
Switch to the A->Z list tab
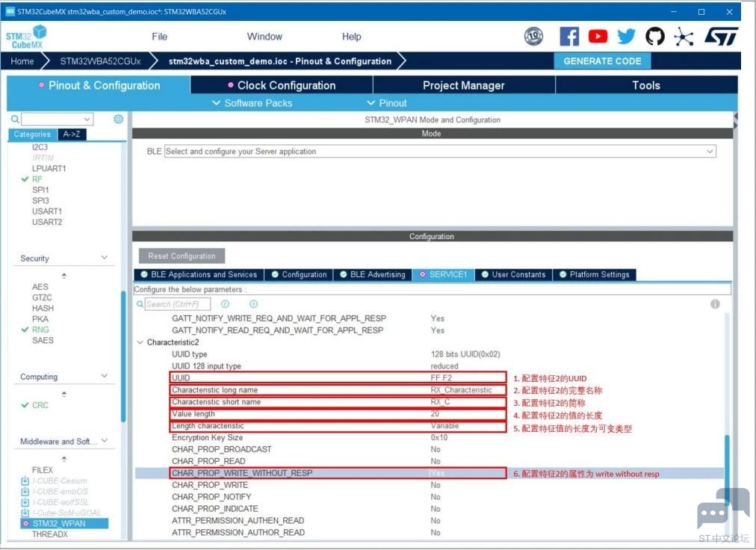tap(72, 134)
